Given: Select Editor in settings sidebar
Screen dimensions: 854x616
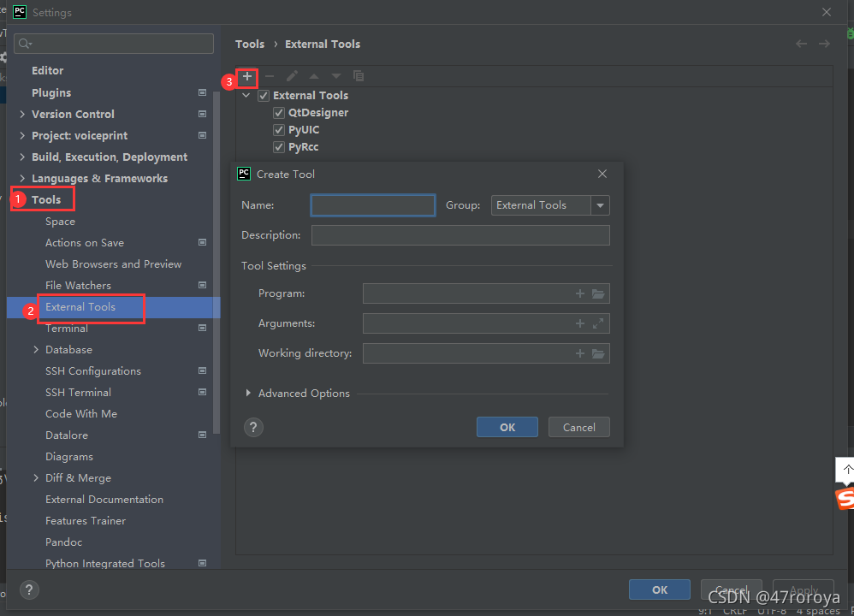Looking at the screenshot, I should 47,70.
